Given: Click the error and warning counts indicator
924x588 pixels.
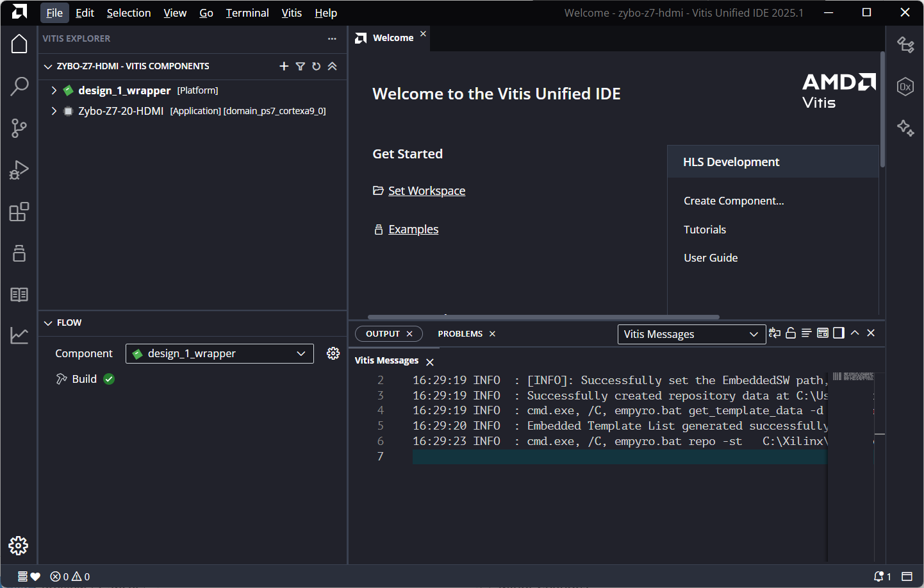Looking at the screenshot, I should [x=70, y=576].
